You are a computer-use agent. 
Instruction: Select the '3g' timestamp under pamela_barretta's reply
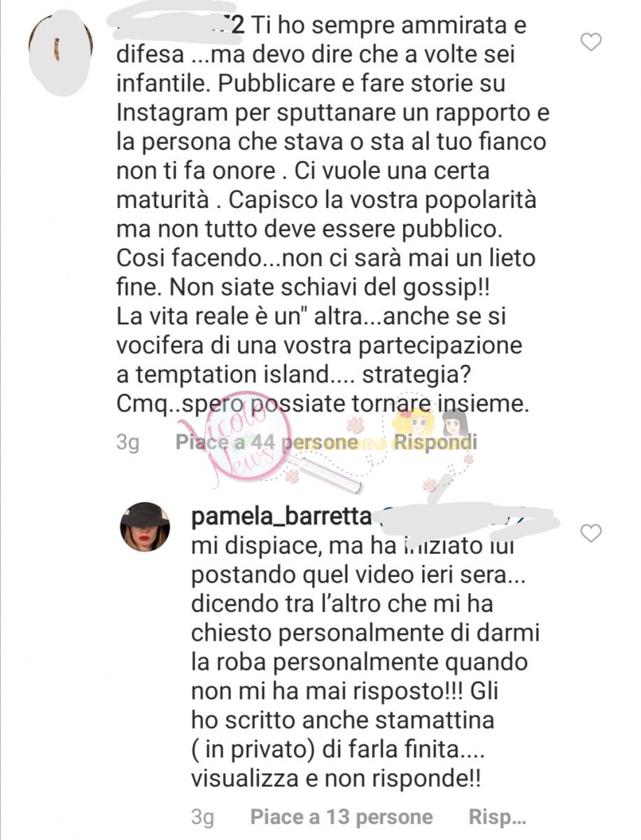coord(202,817)
